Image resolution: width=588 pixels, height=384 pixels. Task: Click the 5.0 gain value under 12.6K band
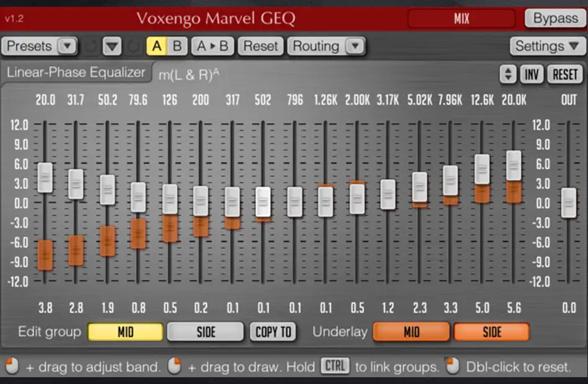[482, 308]
